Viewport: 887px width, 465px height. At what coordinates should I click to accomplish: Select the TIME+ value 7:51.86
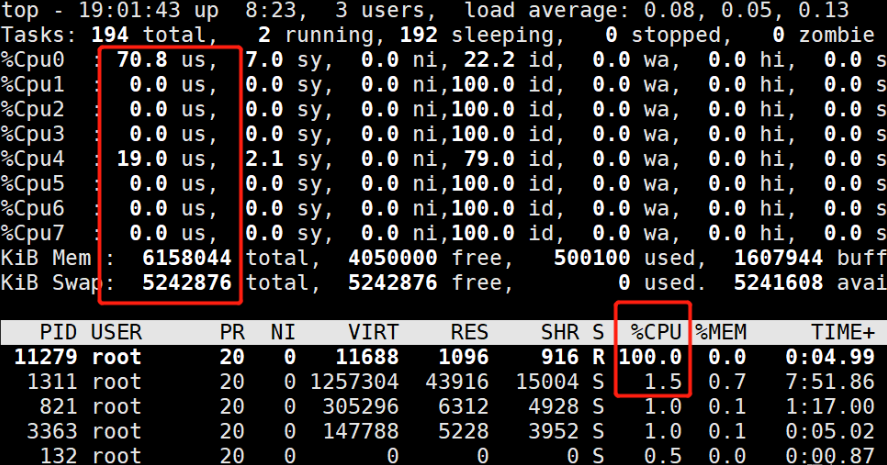tap(830, 382)
